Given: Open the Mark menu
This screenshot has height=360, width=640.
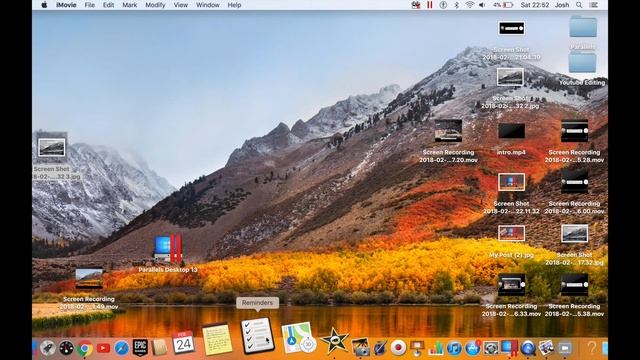Looking at the screenshot, I should pyautogui.click(x=130, y=5).
